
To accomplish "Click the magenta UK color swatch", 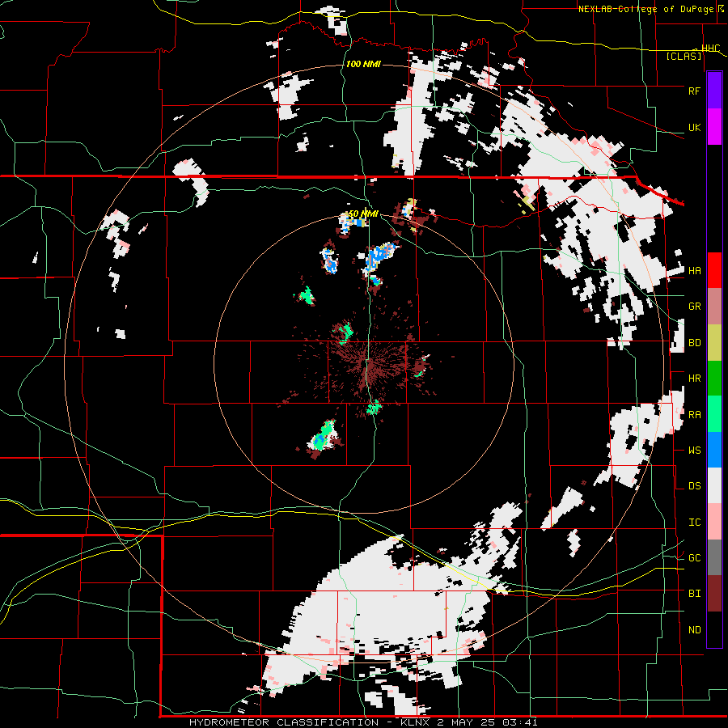I will click(714, 127).
